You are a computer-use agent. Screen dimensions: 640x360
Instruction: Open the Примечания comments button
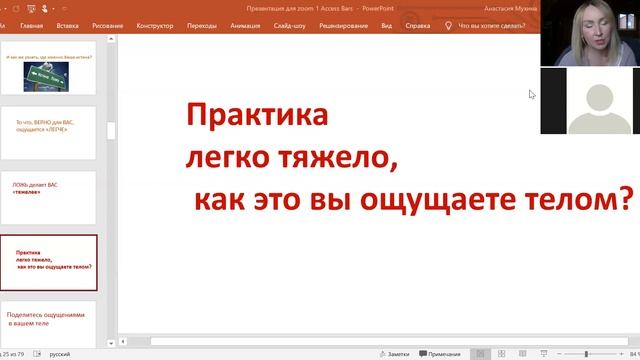(440, 354)
